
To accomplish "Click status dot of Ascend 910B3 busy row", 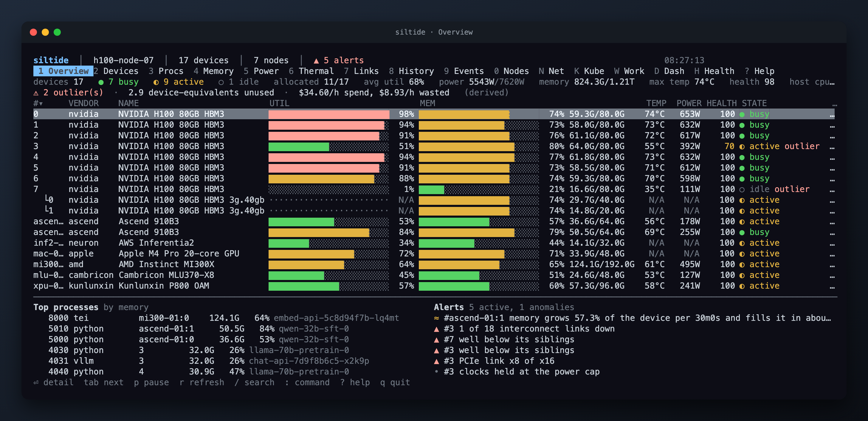I will [742, 233].
